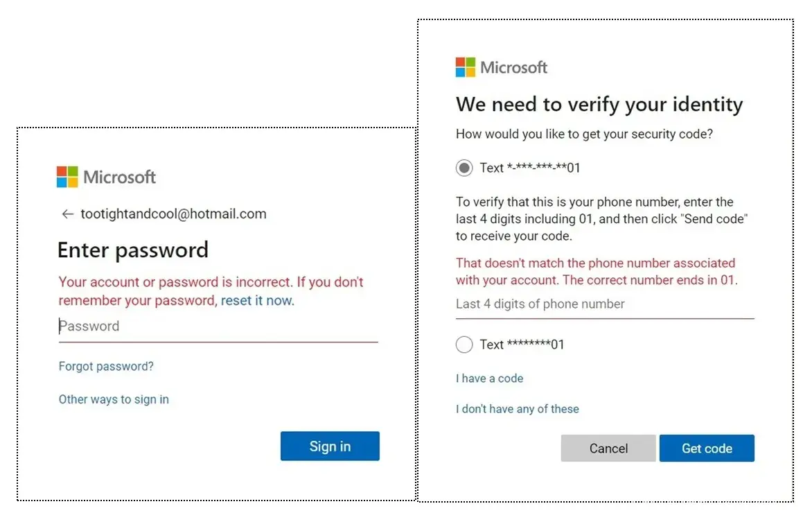The height and width of the screenshot is (522, 812).
Task: Click the "We need to verify your identity" heading
Action: pyautogui.click(x=599, y=105)
